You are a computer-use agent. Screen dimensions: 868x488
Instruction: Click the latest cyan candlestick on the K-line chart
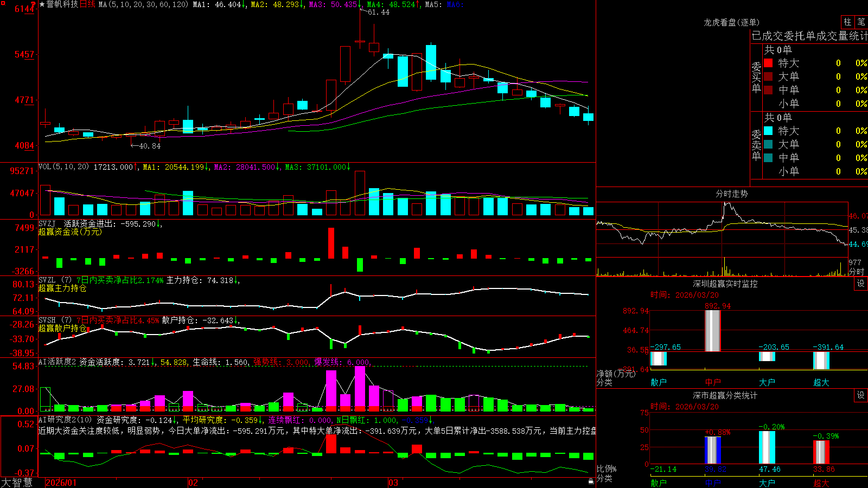tap(588, 117)
